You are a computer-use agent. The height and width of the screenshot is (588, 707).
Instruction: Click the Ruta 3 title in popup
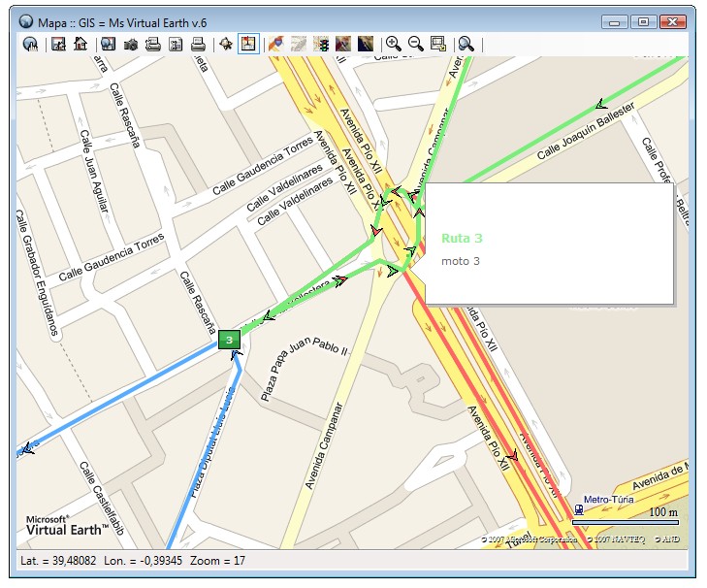pos(462,238)
